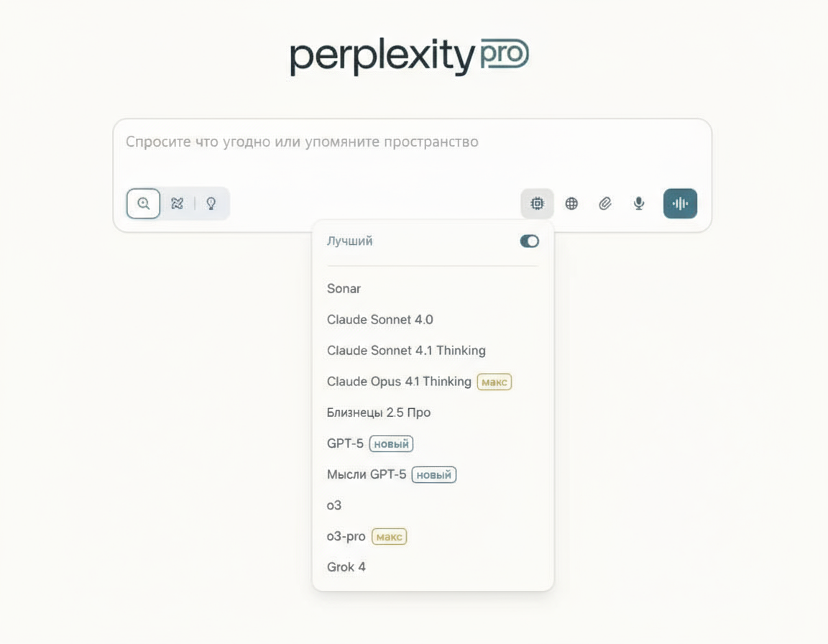The width and height of the screenshot is (828, 644).
Task: Select Claude Opus 4.1 Thinking model
Action: pyautogui.click(x=399, y=382)
